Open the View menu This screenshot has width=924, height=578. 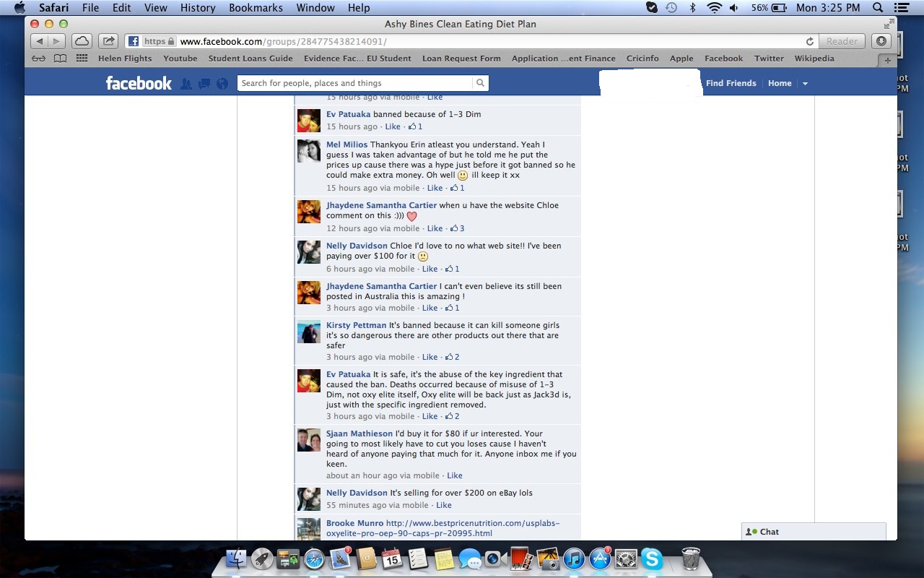[x=155, y=8]
